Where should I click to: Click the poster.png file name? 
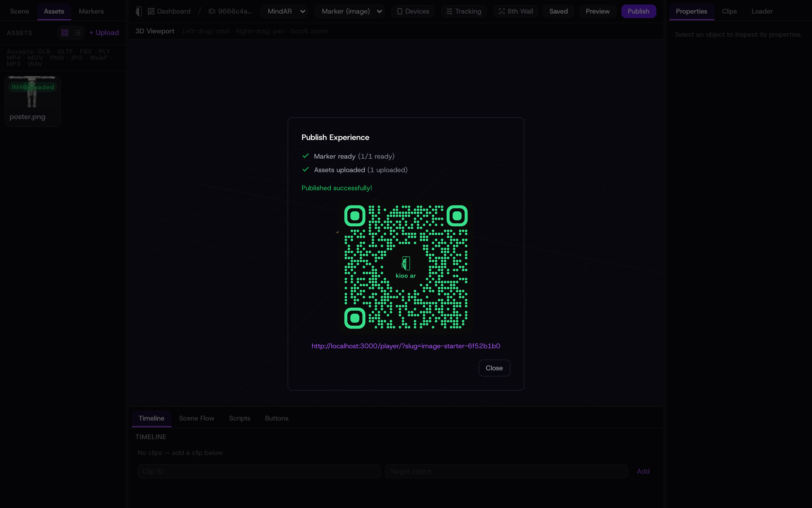click(28, 117)
